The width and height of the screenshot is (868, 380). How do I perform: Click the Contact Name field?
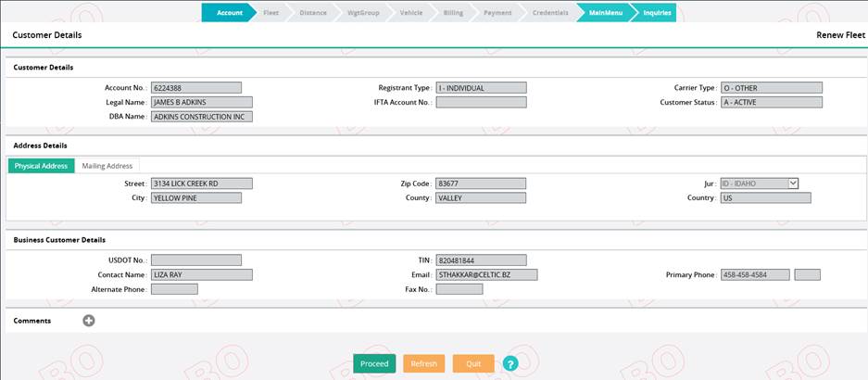coord(201,274)
